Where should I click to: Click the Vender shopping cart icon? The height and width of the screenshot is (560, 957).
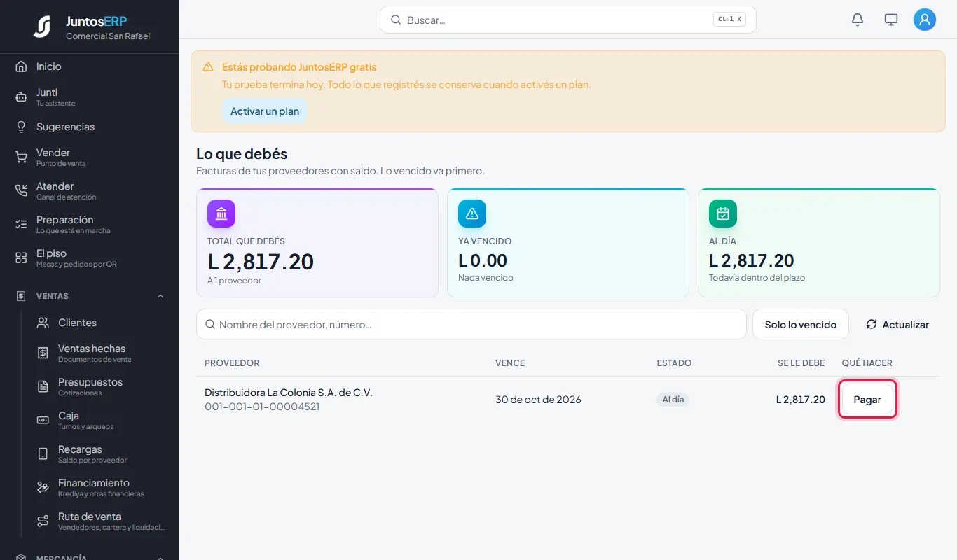click(x=21, y=157)
